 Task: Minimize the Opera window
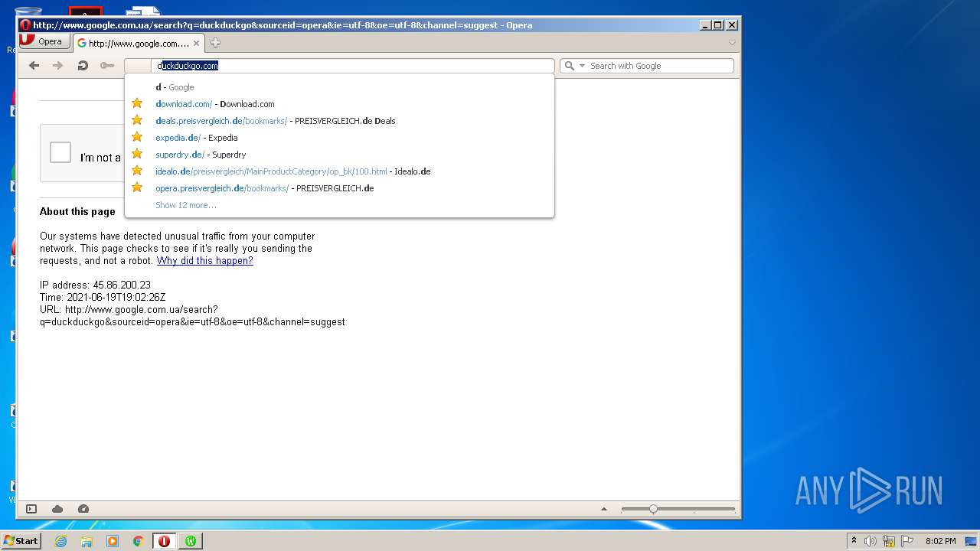(x=705, y=25)
